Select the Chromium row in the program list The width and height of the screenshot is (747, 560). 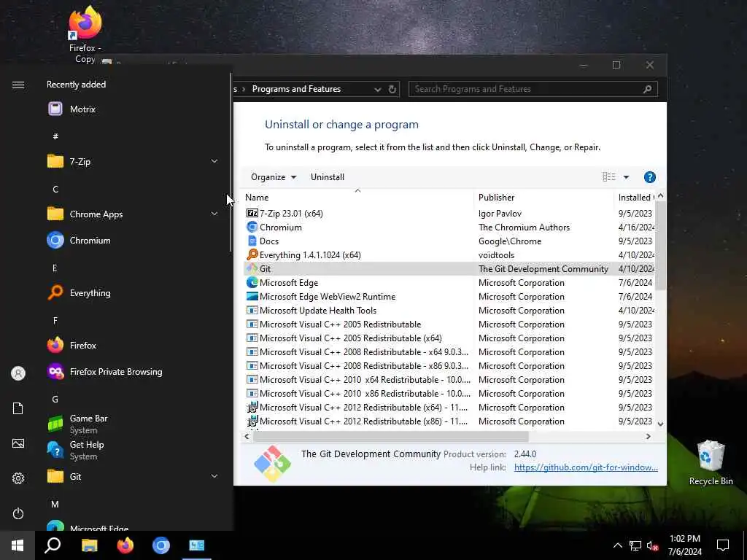click(449, 227)
